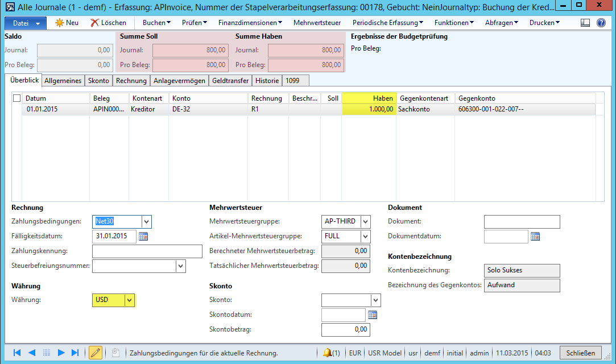Open the Zahlungsbedingungen dropdown

147,222
